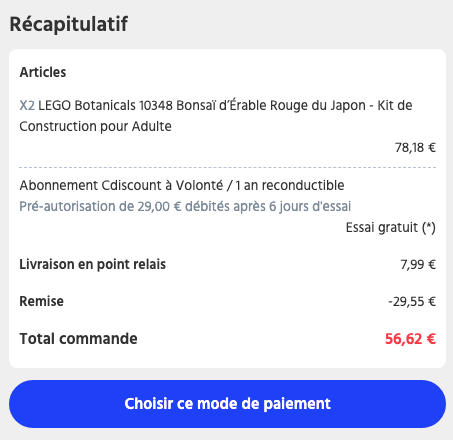Select Livraison en point relais row
The image size is (453, 440).
click(x=227, y=264)
